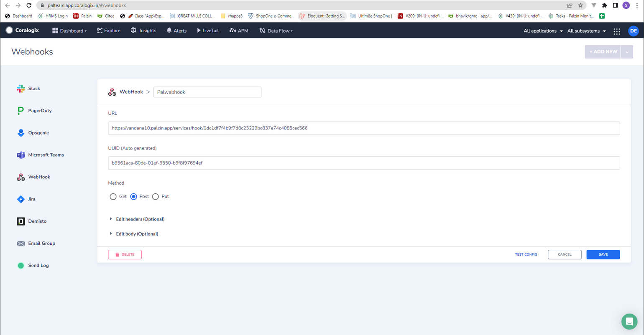The image size is (644, 335).
Task: Click the Slack integration icon
Action: point(20,89)
